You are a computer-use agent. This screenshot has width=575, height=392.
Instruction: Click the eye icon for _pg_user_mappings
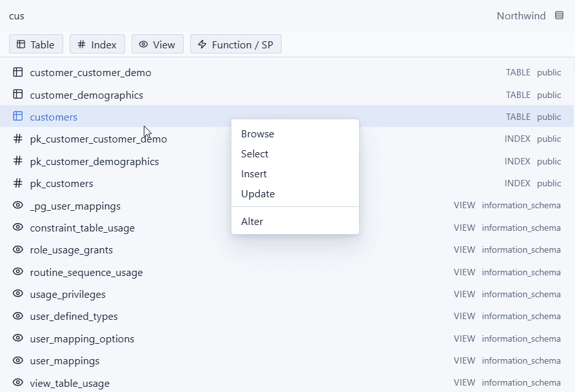(17, 205)
